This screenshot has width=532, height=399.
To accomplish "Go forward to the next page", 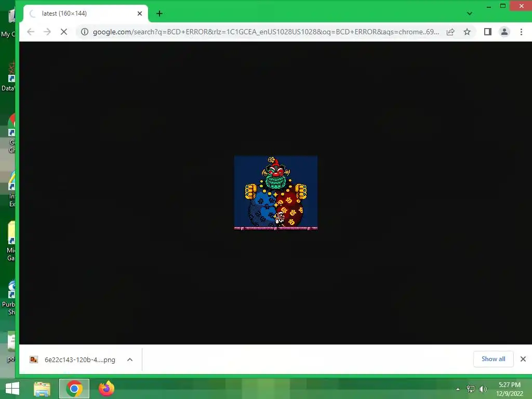I will (x=47, y=32).
